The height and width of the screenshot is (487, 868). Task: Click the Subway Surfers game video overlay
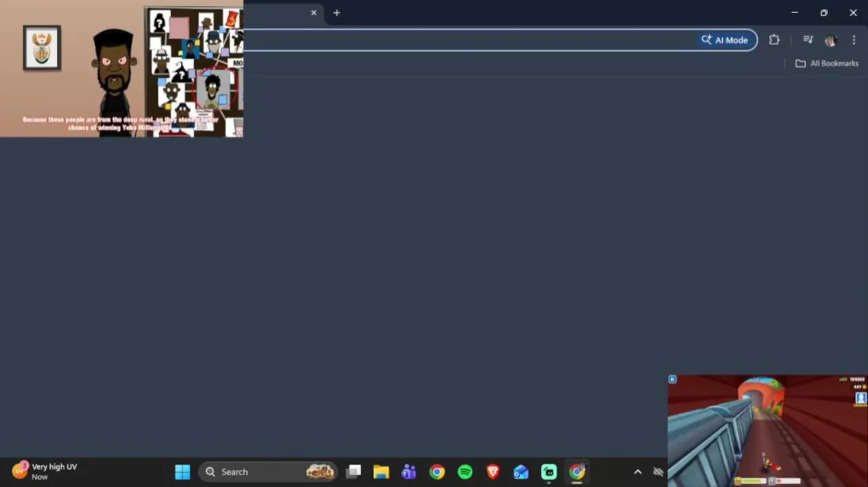[767, 431]
